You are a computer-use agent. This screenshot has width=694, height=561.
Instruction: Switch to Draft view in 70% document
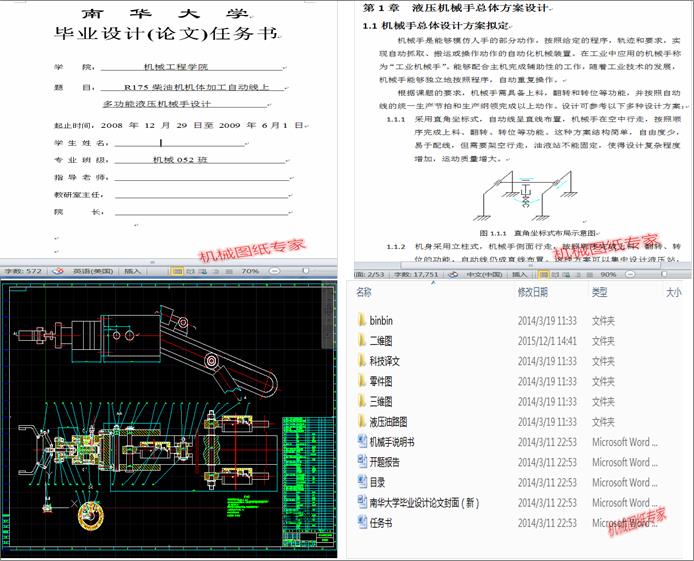[x=227, y=271]
